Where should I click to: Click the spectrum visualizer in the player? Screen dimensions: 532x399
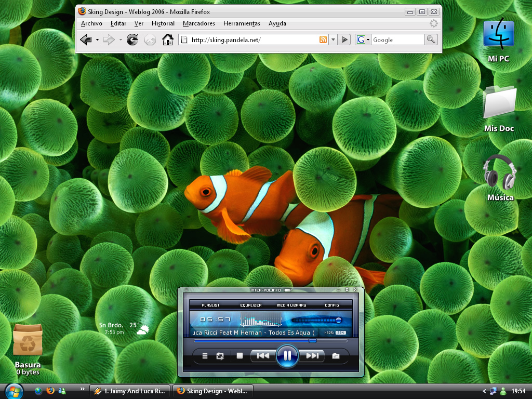pos(261,320)
